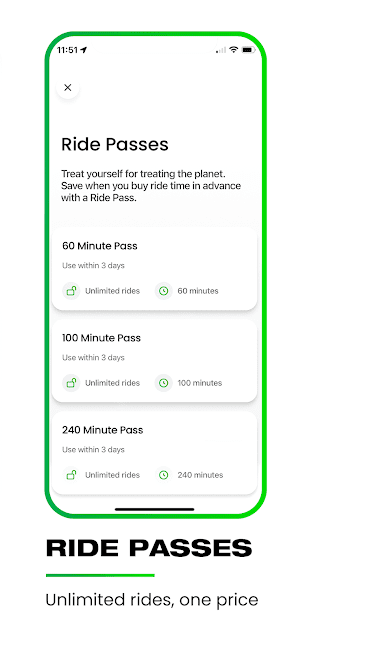The image size is (366, 650).
Task: Tap "240 minutes" duration label
Action: point(200,475)
